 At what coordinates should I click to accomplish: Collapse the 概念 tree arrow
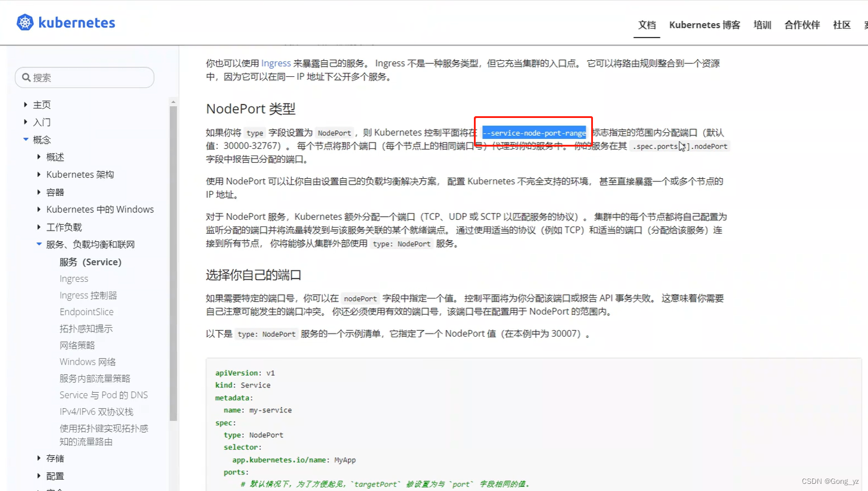coord(26,139)
